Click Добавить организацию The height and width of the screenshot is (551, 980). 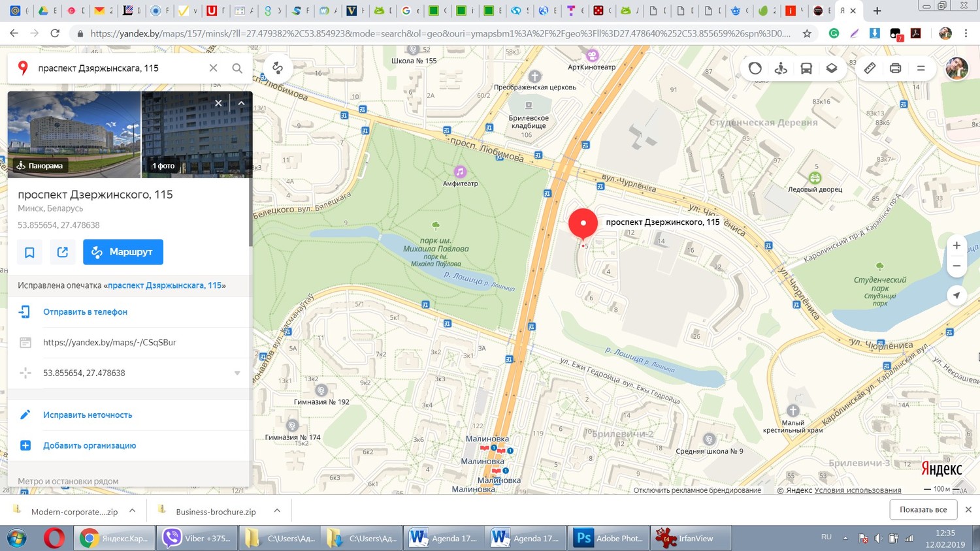tap(90, 445)
